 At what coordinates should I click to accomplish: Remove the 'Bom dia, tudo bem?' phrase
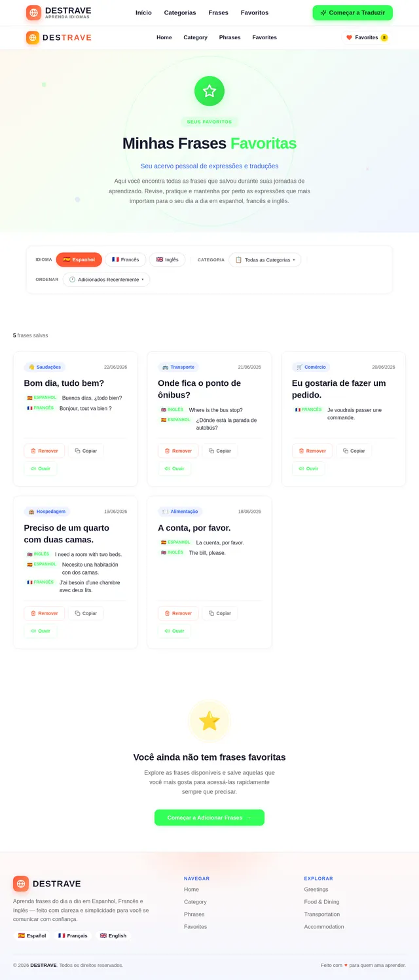tap(45, 451)
